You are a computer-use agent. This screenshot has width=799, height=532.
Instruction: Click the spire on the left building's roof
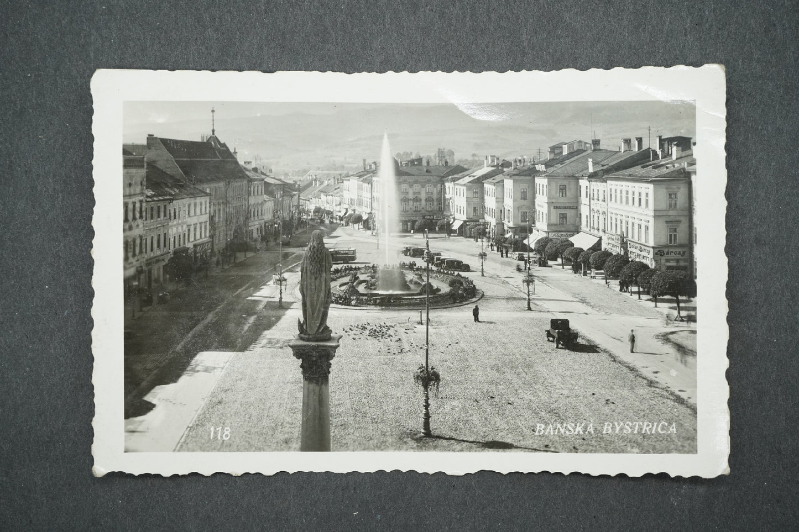click(212, 122)
